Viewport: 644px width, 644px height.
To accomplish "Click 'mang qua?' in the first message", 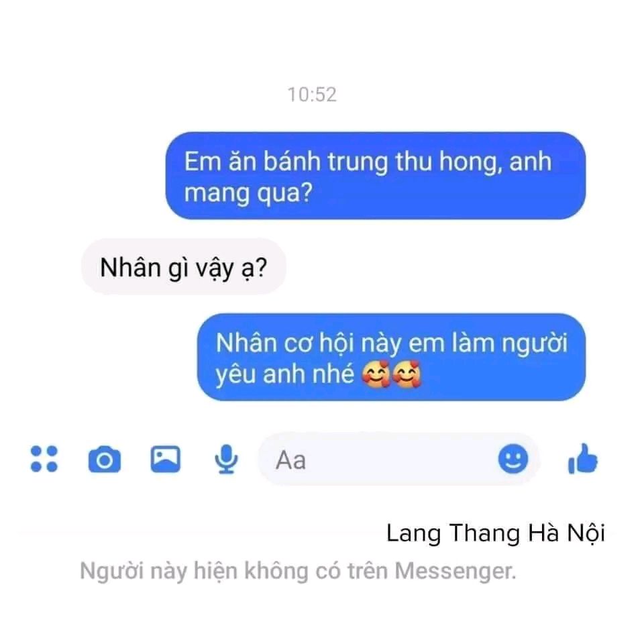I will point(248,193).
